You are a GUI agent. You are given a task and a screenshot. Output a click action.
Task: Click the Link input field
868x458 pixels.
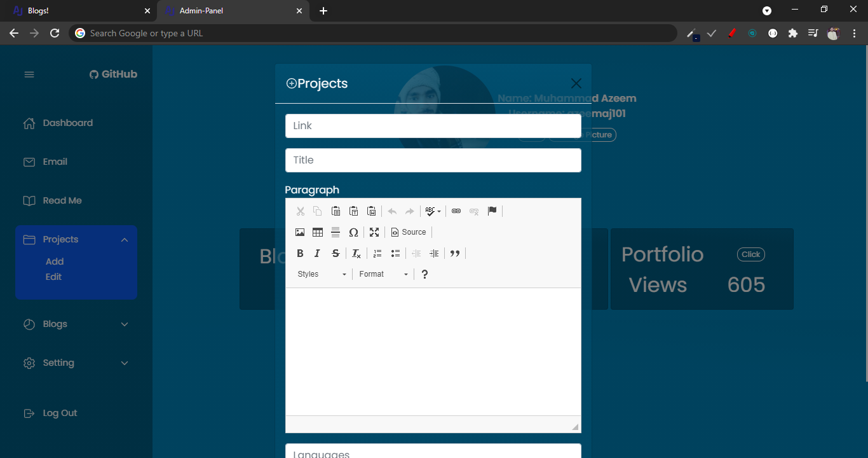click(433, 126)
